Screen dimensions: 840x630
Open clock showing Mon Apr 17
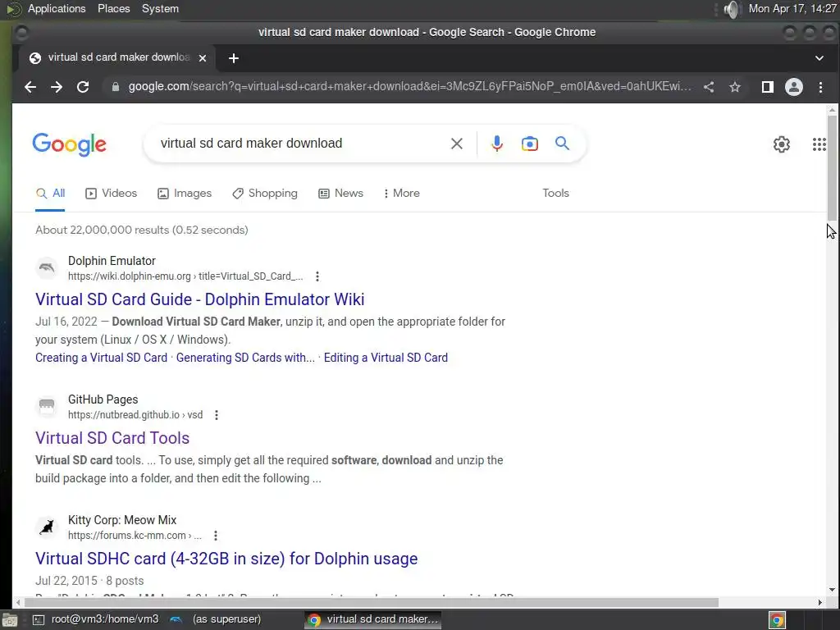[792, 8]
